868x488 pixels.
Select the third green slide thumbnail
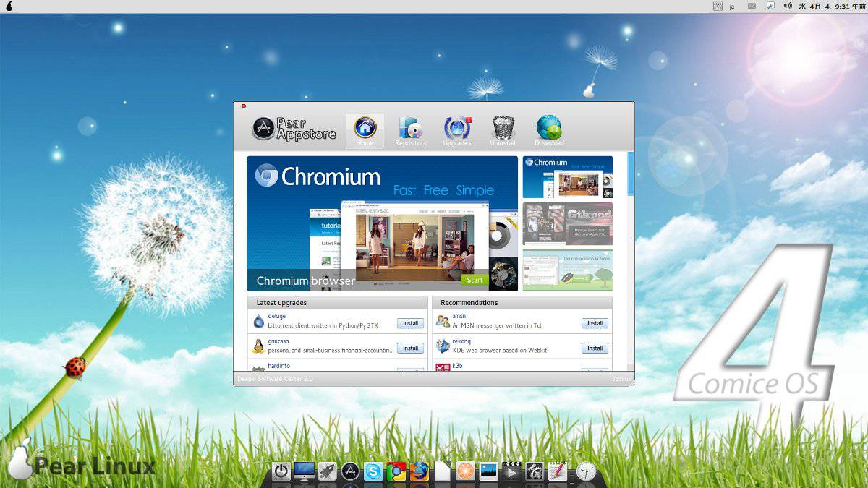click(x=568, y=270)
